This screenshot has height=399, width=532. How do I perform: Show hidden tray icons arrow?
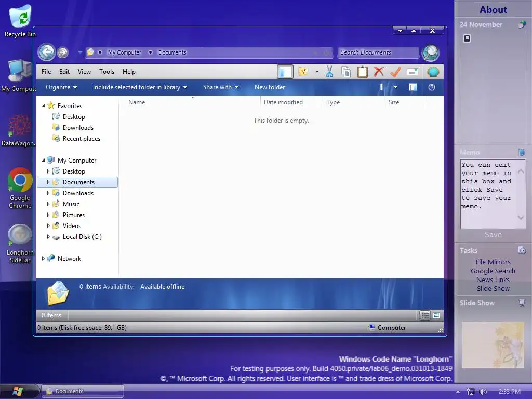click(458, 392)
